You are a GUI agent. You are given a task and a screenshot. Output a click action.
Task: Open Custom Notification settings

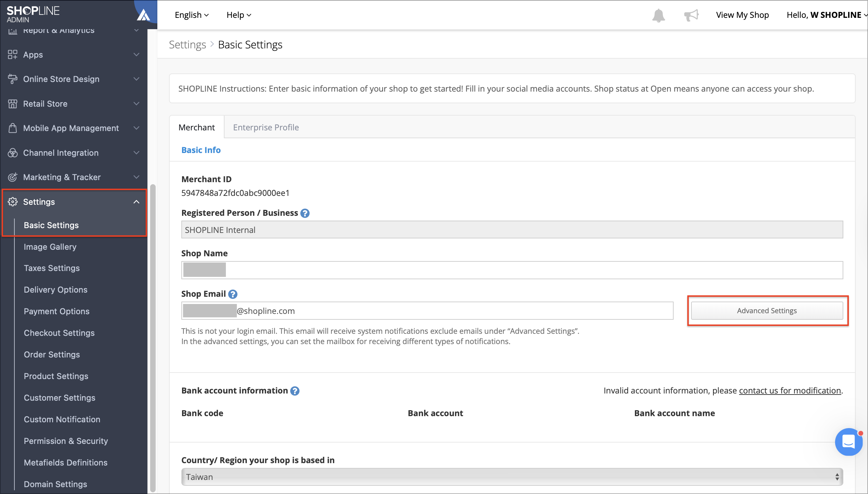(x=62, y=419)
